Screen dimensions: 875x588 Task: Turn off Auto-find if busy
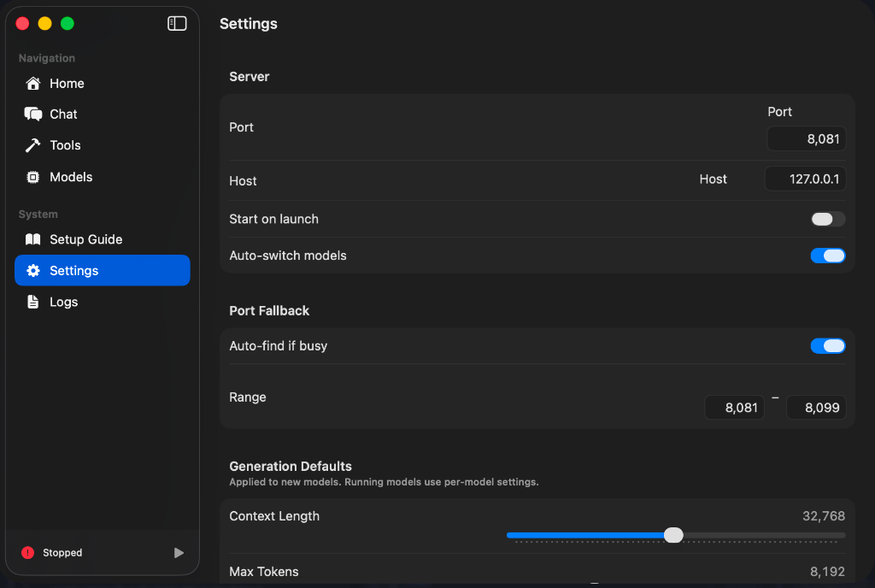827,345
